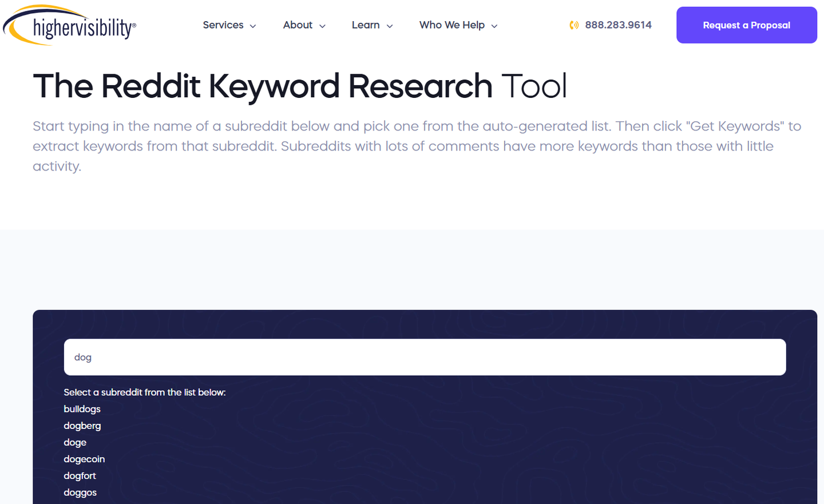Open the Who We Help menu

click(x=452, y=25)
